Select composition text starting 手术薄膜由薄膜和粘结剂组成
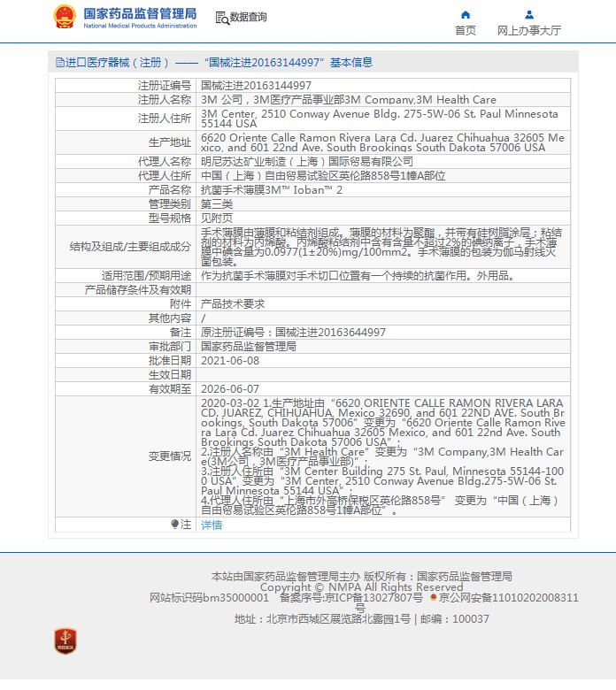616x690 pixels. 381,247
